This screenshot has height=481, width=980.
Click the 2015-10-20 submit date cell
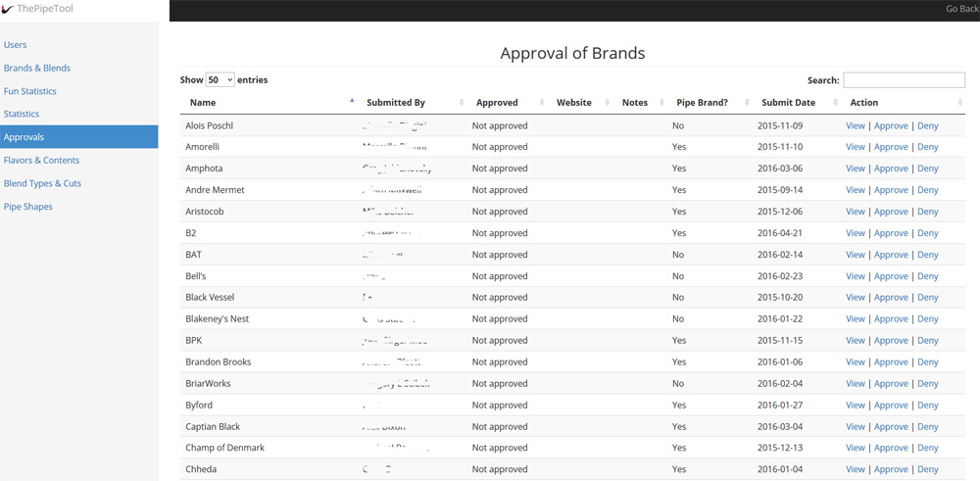click(x=780, y=298)
